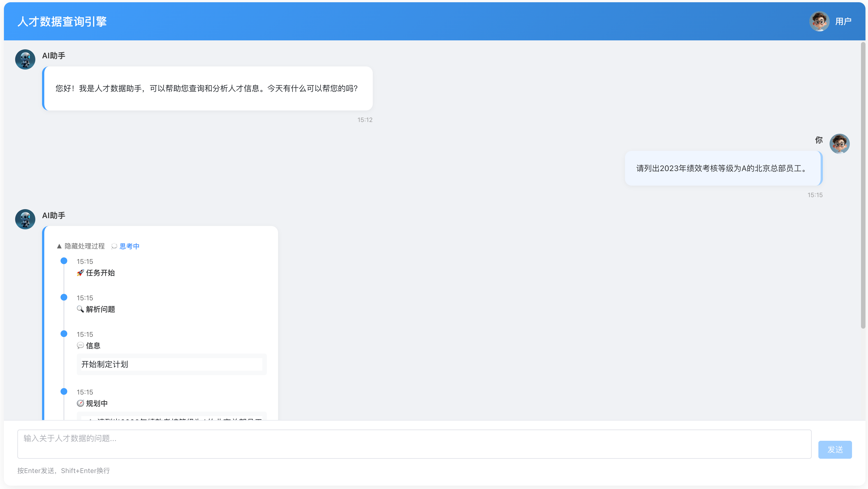The width and height of the screenshot is (868, 489).
Task: Click the 信息 step text
Action: [x=93, y=345]
